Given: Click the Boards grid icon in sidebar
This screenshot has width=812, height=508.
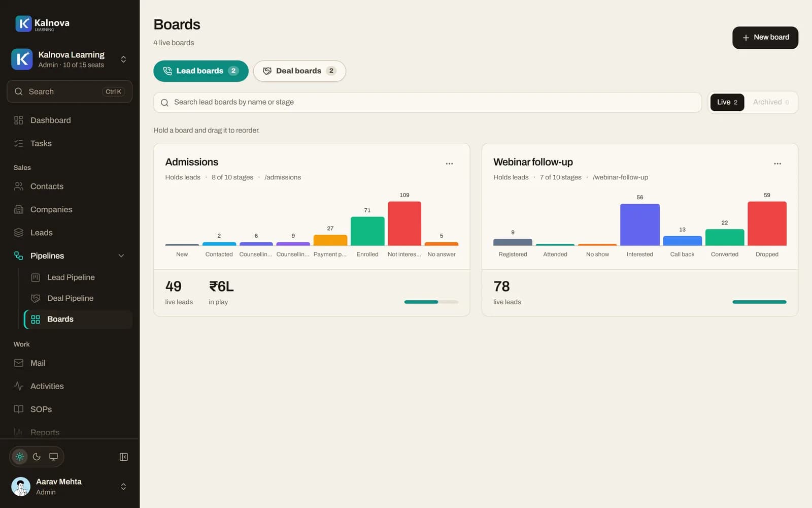Looking at the screenshot, I should 36,320.
